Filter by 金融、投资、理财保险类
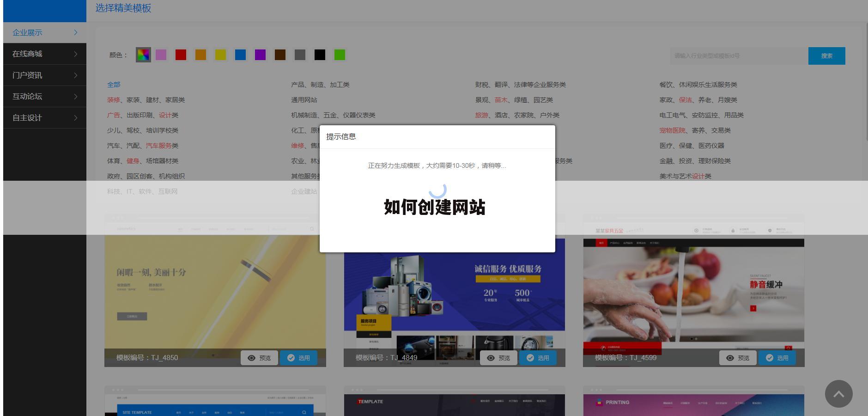The height and width of the screenshot is (416, 868). click(695, 161)
